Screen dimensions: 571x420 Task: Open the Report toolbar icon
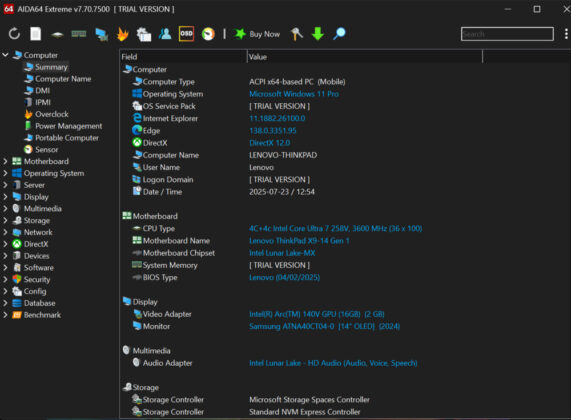(x=35, y=34)
